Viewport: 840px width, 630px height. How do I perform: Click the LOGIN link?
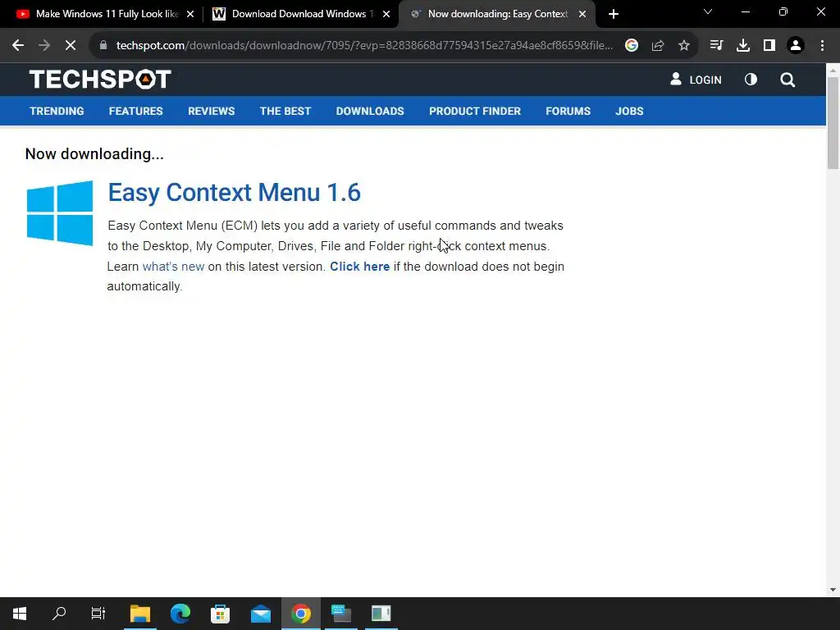(696, 80)
